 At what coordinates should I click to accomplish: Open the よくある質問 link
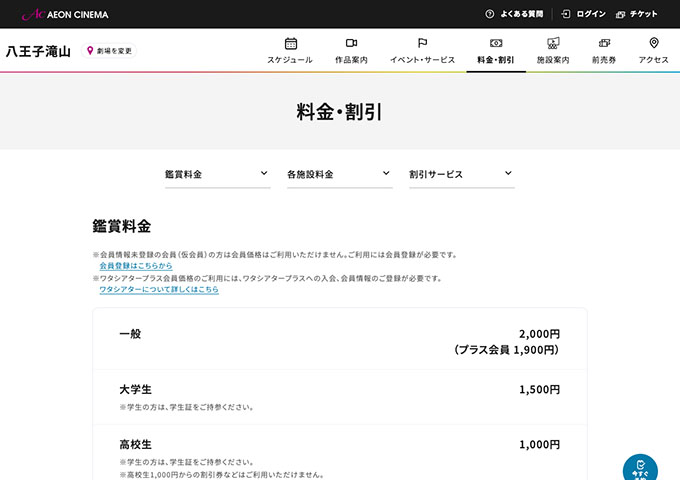pyautogui.click(x=522, y=14)
